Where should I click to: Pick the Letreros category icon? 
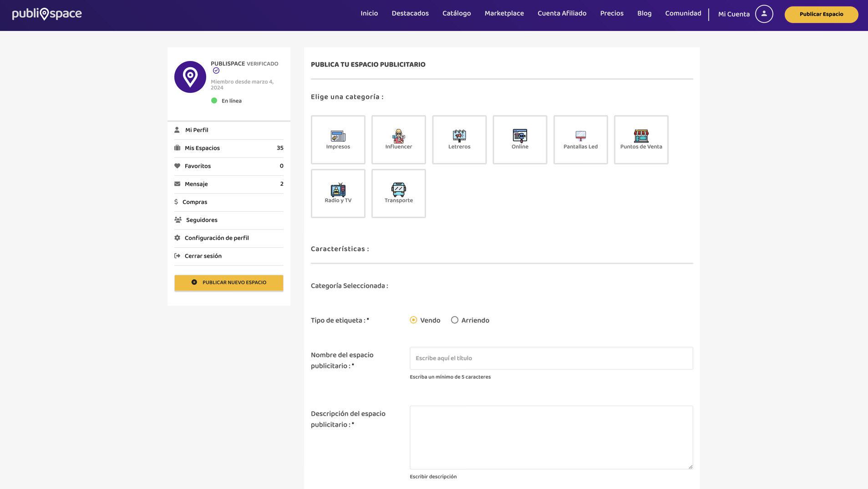[x=459, y=136]
